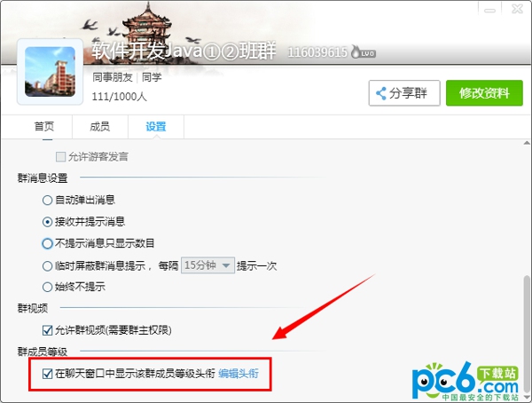Click dropdown arrow beside 15分钟
The image size is (532, 403).
pyautogui.click(x=226, y=265)
